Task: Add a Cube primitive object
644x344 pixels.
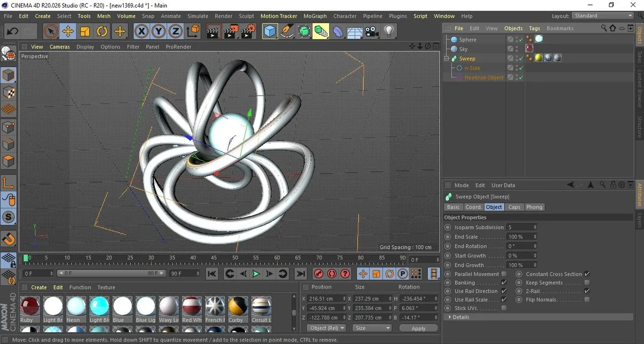Action: tap(270, 32)
